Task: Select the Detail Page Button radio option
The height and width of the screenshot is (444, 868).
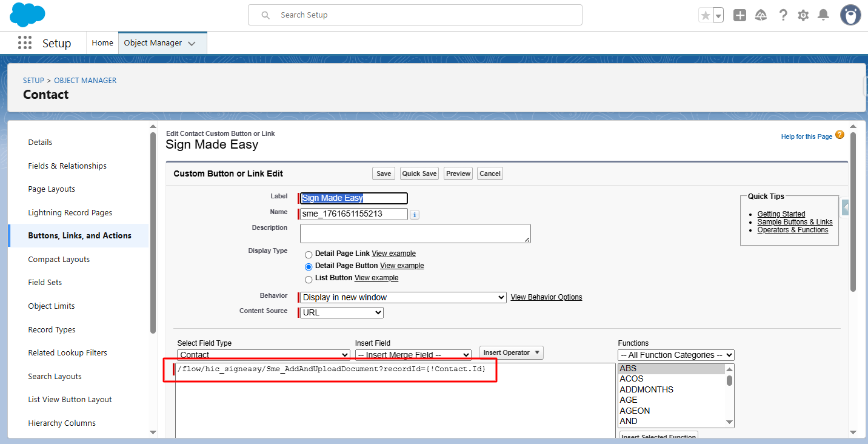Action: tap(309, 266)
